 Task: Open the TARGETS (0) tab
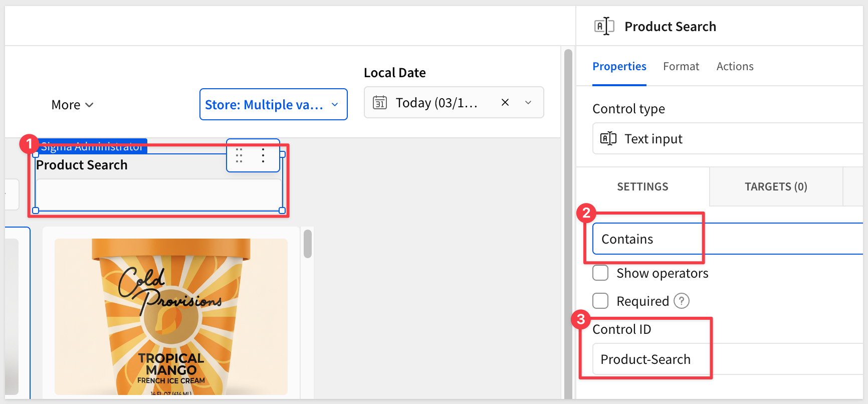[x=775, y=187]
